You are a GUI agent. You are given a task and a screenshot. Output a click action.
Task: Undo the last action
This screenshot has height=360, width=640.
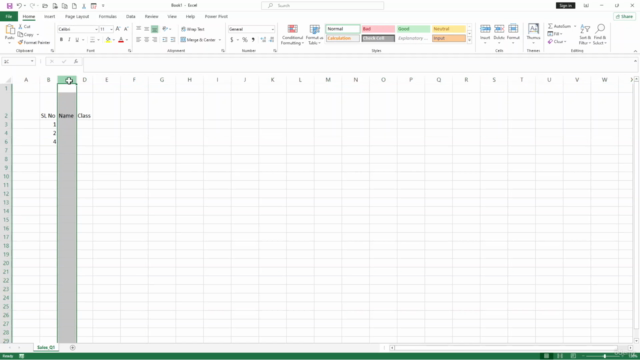click(x=19, y=6)
